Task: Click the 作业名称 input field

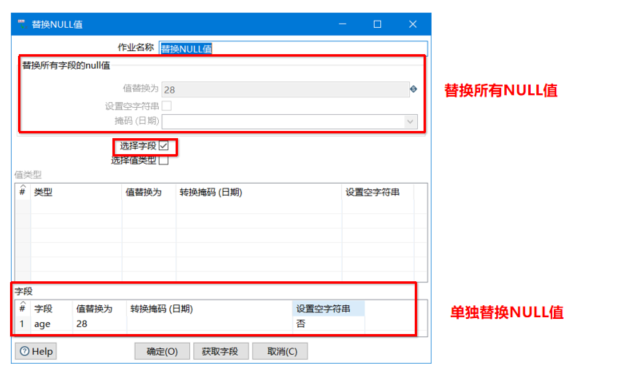Action: click(293, 48)
